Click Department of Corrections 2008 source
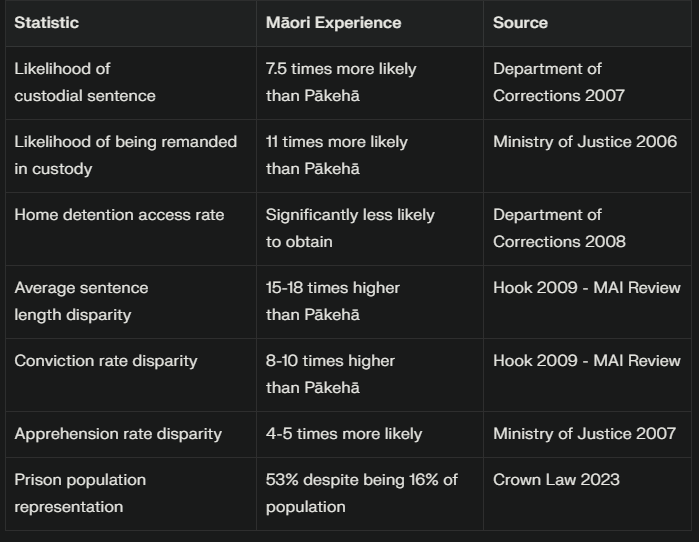 [558, 228]
